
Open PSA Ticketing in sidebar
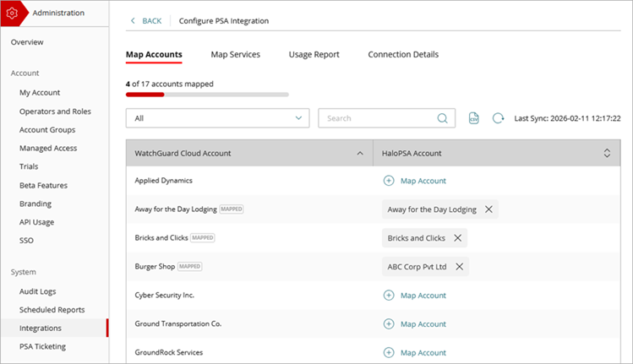coord(42,346)
